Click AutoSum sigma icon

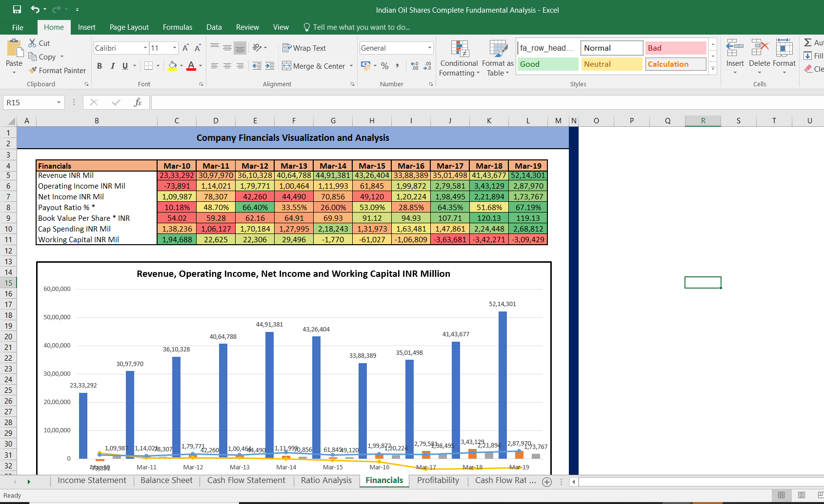point(808,42)
